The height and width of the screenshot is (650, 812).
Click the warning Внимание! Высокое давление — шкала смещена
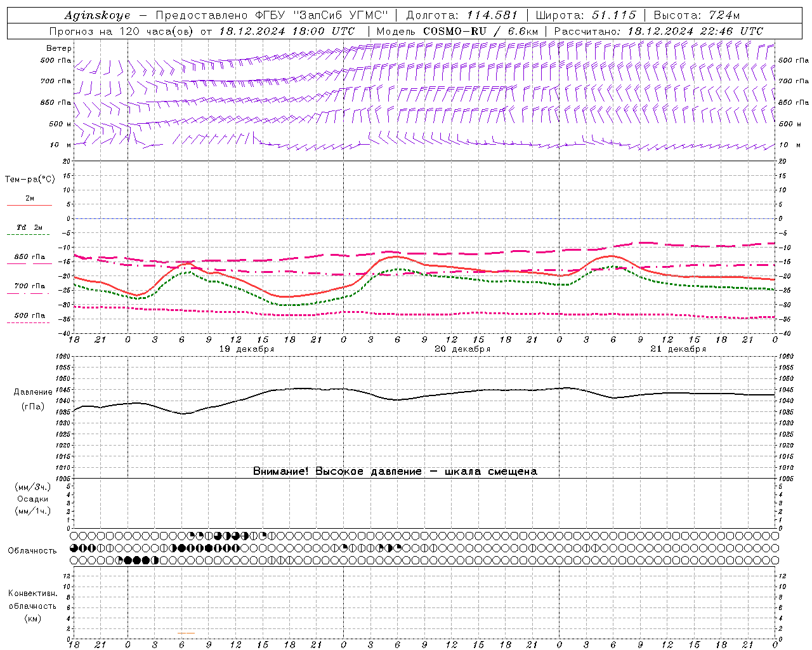(395, 472)
